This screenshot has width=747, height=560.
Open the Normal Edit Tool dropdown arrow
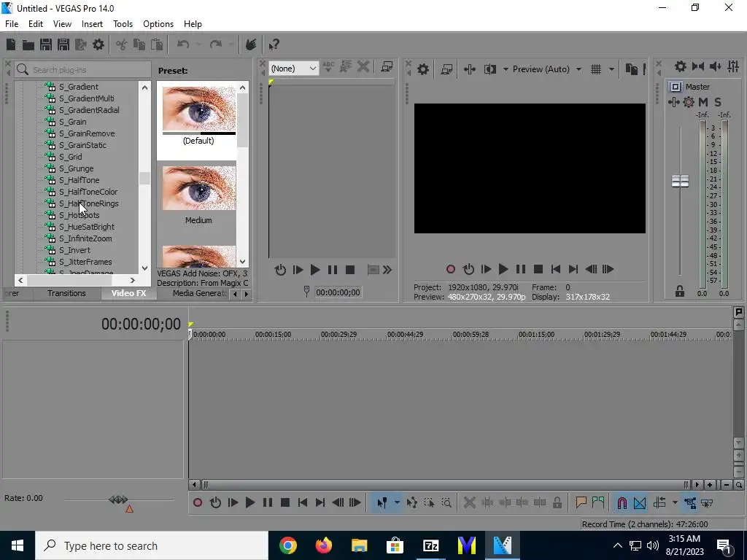tap(397, 503)
